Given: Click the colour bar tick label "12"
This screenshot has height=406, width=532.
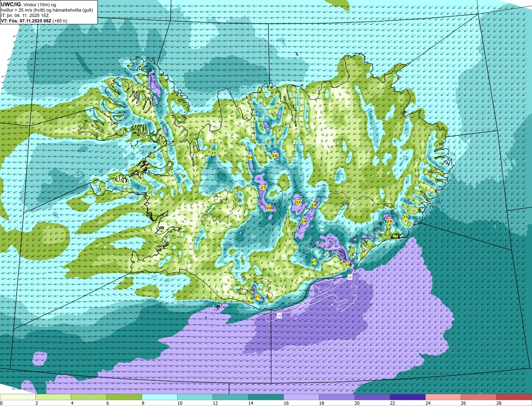Looking at the screenshot, I should pos(215,403).
